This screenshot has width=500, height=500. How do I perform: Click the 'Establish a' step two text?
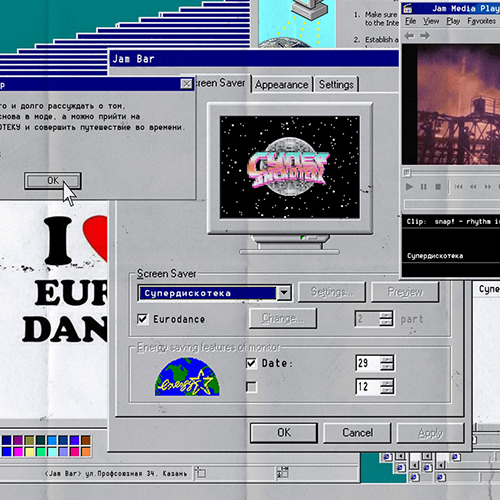[382, 40]
